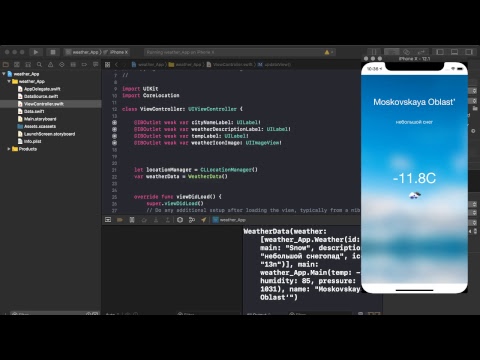Toggle breakpoints activation in debug bar
This screenshot has width=480, height=360.
[120, 220]
